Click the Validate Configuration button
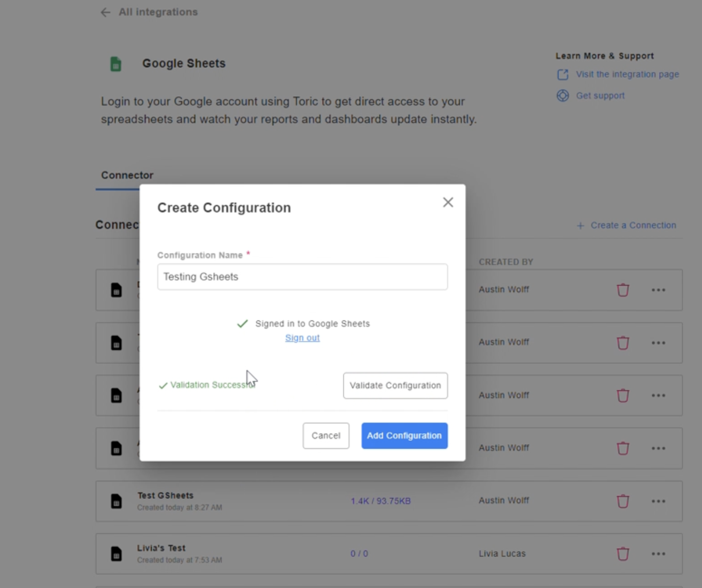702x588 pixels. click(396, 386)
